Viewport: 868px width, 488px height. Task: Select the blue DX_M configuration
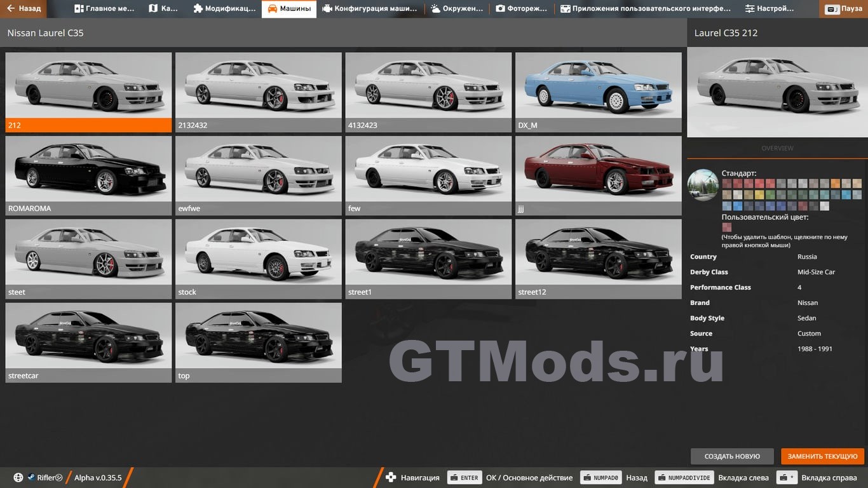[599, 92]
